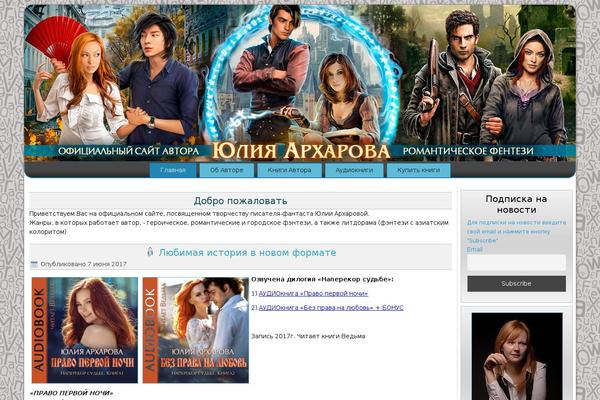The height and width of the screenshot is (400, 600).
Task: Click the author's portrait photo in sidebar
Action: [517, 356]
